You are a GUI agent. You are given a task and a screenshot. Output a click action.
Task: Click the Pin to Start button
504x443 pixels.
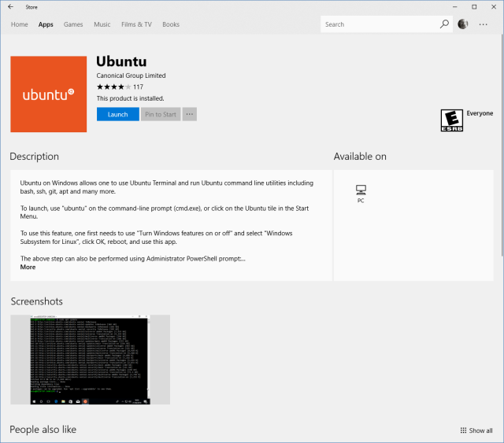coord(161,114)
